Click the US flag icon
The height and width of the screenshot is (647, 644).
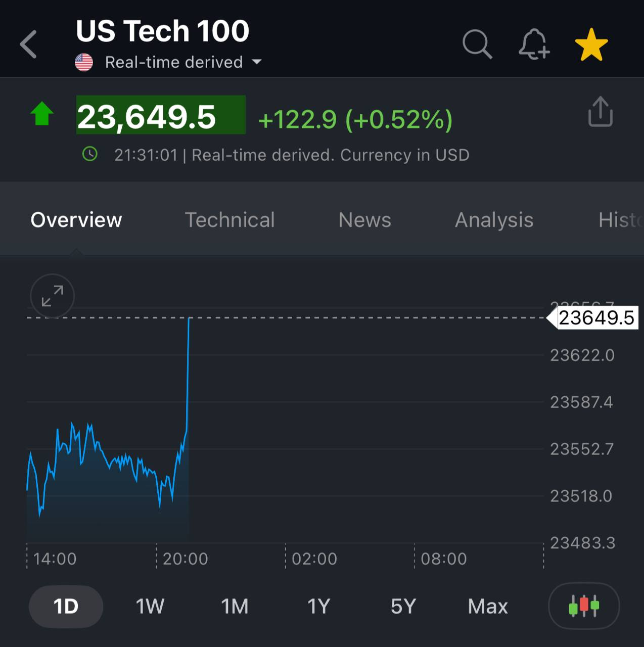(x=84, y=62)
